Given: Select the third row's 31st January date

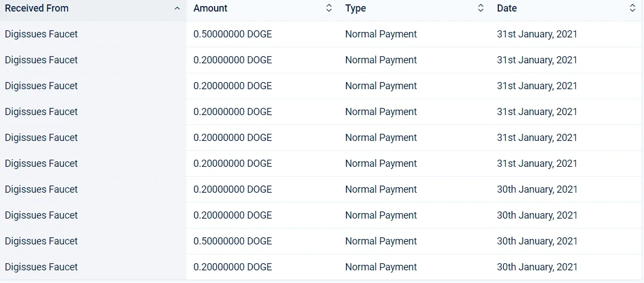Looking at the screenshot, I should click(x=537, y=86).
